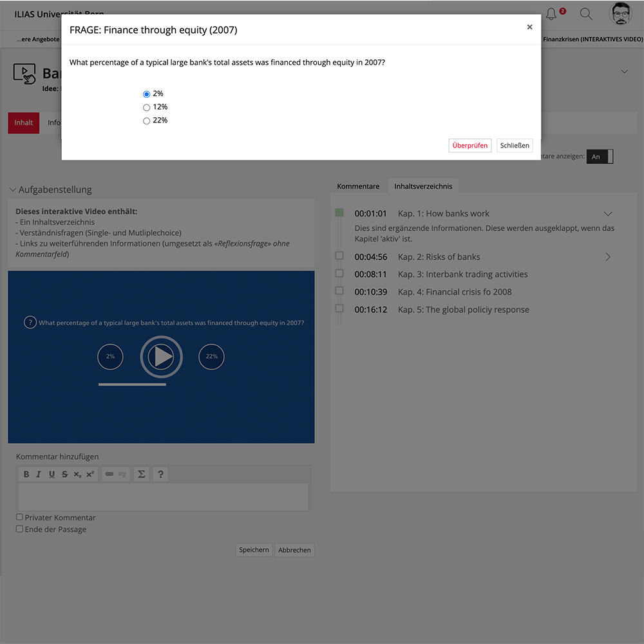The height and width of the screenshot is (644, 644).
Task: Toggle bold formatting in comment editor
Action: [26, 475]
